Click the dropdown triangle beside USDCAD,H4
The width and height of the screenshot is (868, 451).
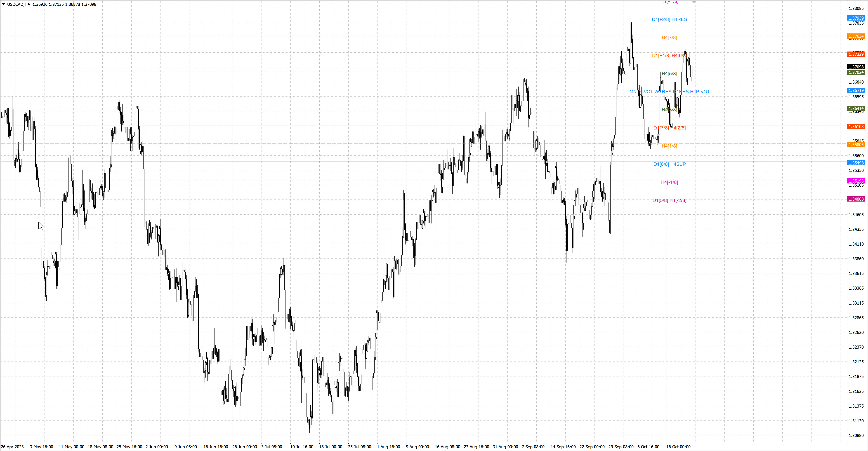(3, 4)
